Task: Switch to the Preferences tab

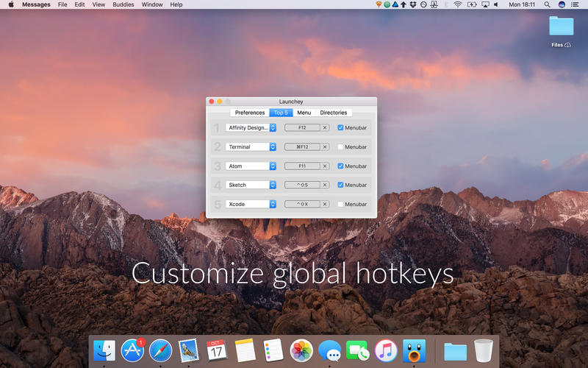Action: coord(250,113)
